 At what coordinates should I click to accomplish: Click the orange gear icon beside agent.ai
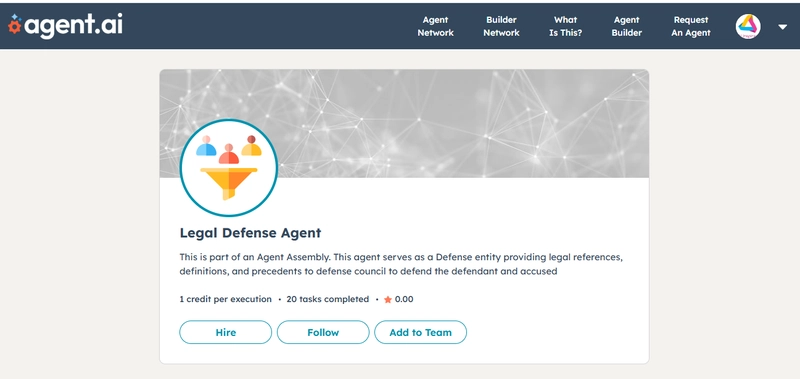(14, 26)
